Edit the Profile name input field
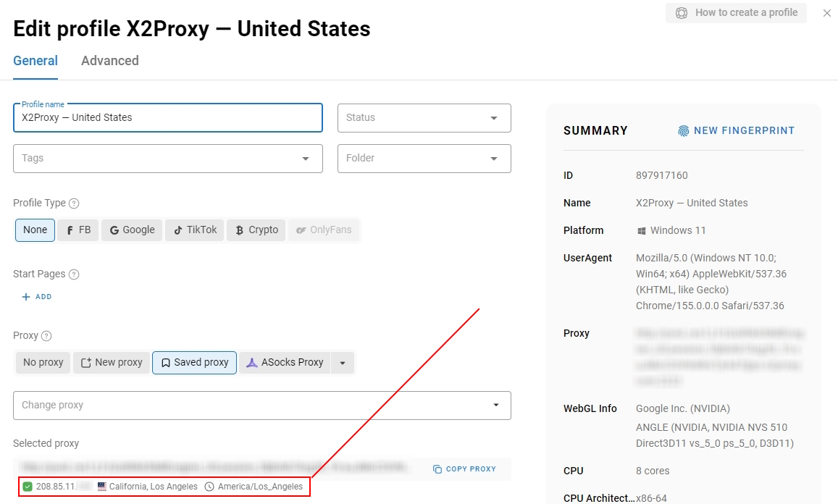The height and width of the screenshot is (504, 838). (x=168, y=117)
